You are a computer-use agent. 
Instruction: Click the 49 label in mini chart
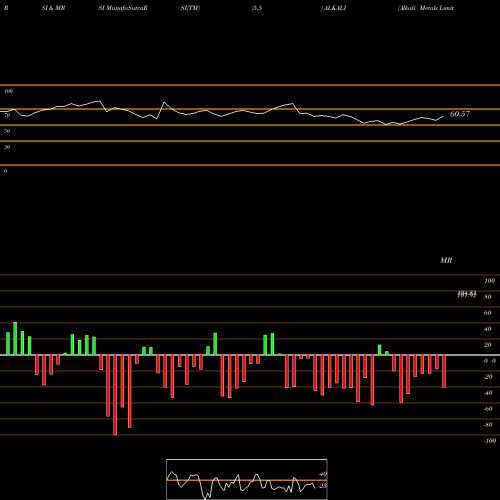323,474
